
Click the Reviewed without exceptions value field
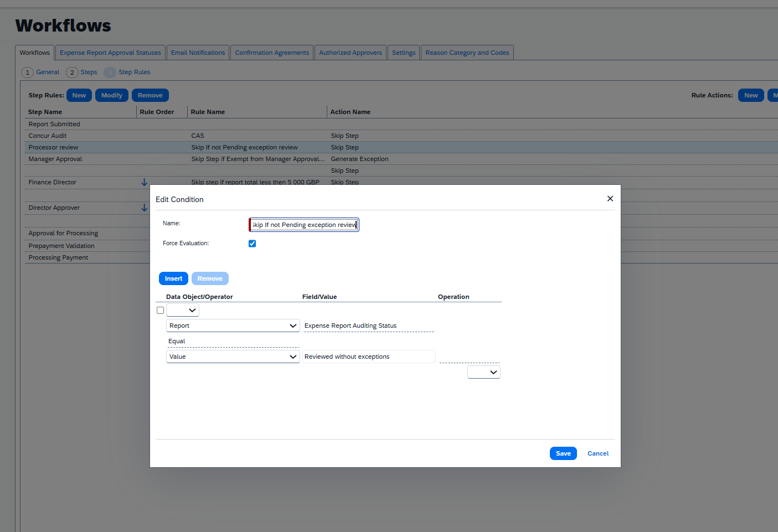click(369, 357)
